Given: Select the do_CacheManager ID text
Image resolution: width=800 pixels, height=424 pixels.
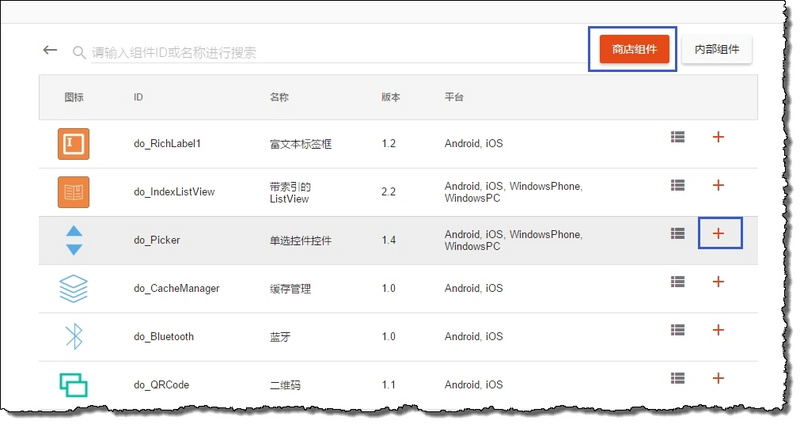Looking at the screenshot, I should tap(177, 288).
